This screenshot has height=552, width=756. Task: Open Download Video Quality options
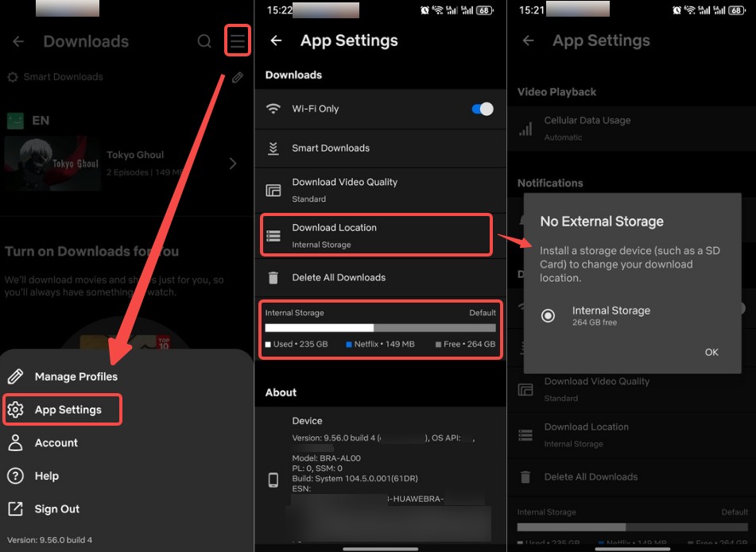[x=344, y=190]
